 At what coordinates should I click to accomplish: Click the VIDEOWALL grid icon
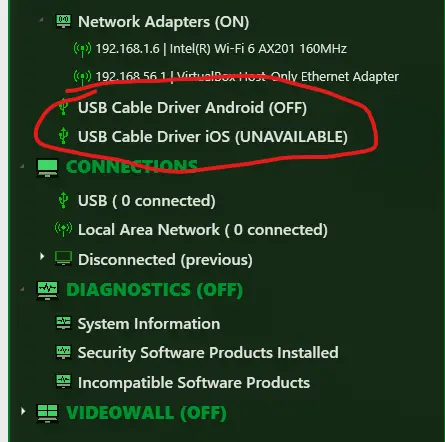(x=47, y=413)
